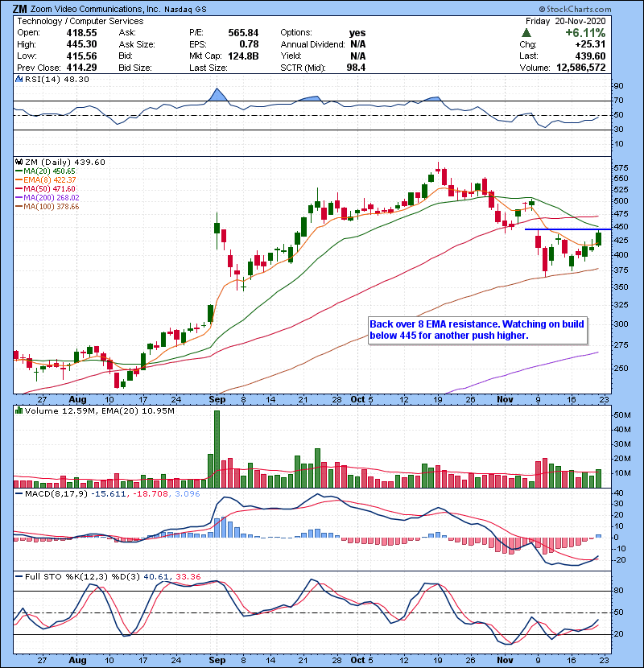Click the Prev Close value 414.29
The width and height of the screenshot is (644, 668).
point(81,68)
